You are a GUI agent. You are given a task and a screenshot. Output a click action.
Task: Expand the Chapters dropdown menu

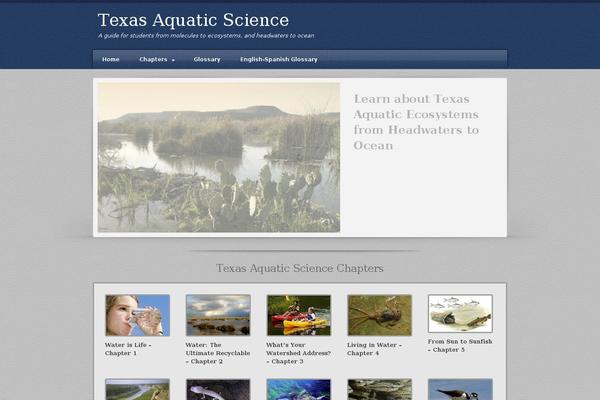click(x=157, y=59)
